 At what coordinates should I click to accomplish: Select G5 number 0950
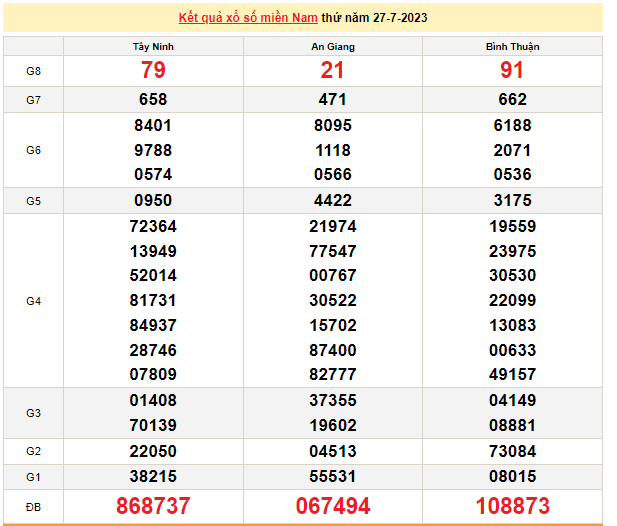[153, 200]
